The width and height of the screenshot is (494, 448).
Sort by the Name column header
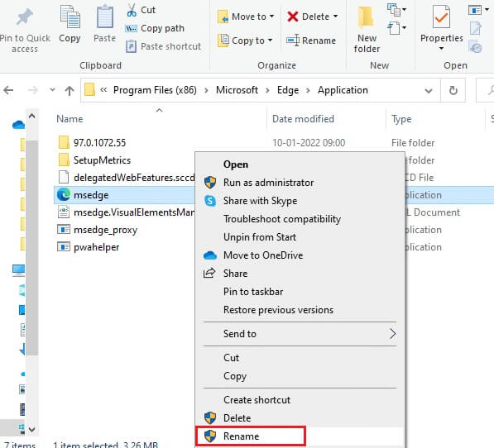pyautogui.click(x=70, y=119)
